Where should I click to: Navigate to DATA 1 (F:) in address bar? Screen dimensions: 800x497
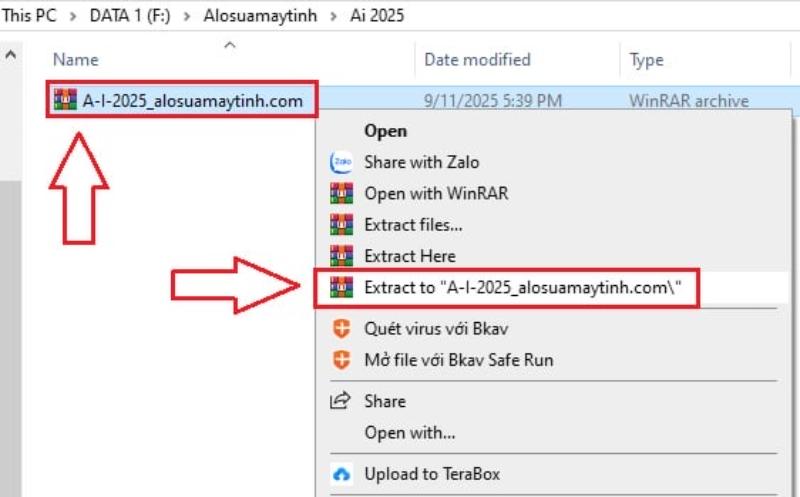click(x=128, y=17)
